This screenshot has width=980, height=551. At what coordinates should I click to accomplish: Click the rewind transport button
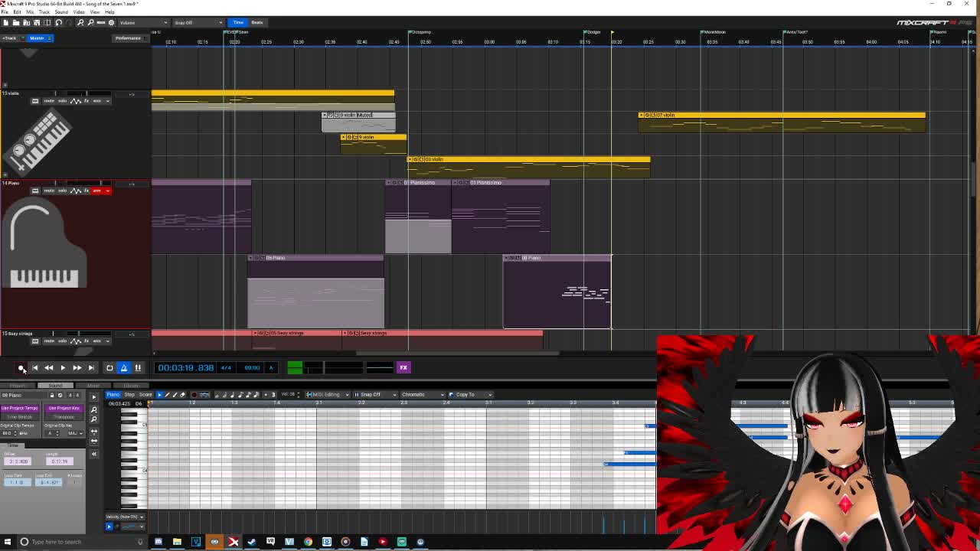(x=48, y=368)
